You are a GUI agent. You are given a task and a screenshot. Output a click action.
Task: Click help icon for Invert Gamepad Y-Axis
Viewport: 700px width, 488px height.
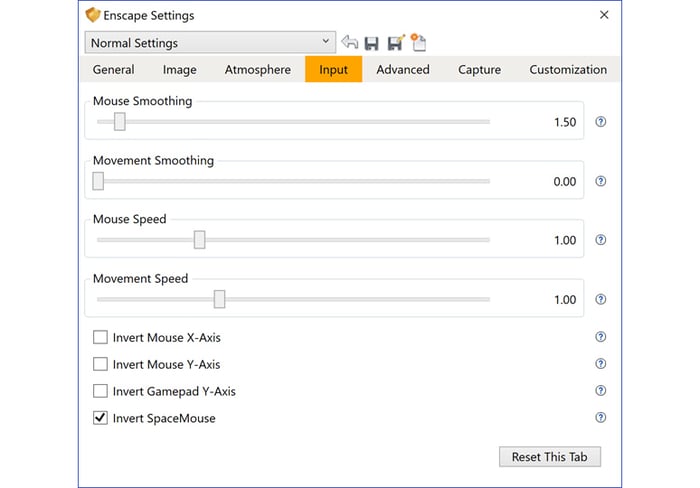click(600, 391)
